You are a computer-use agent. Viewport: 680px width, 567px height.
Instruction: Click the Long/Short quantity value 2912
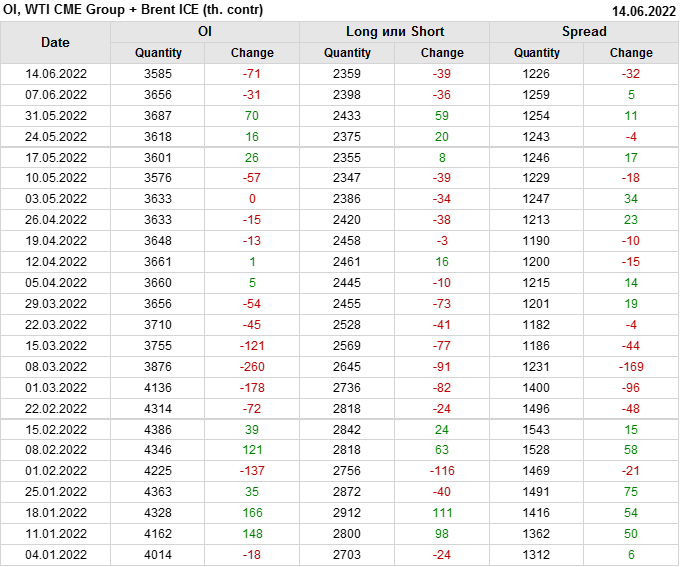click(347, 513)
